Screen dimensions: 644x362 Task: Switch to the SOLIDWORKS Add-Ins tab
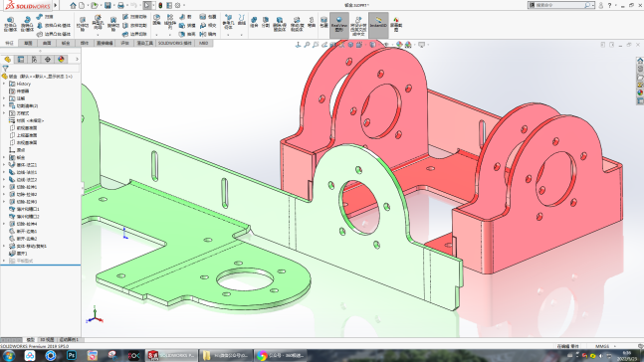pyautogui.click(x=174, y=43)
